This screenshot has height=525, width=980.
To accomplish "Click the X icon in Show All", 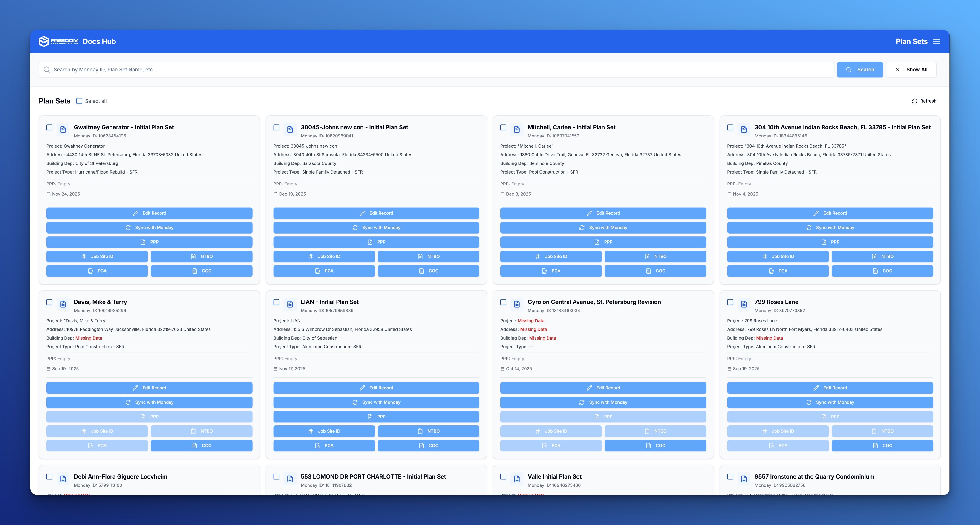I will click(897, 70).
